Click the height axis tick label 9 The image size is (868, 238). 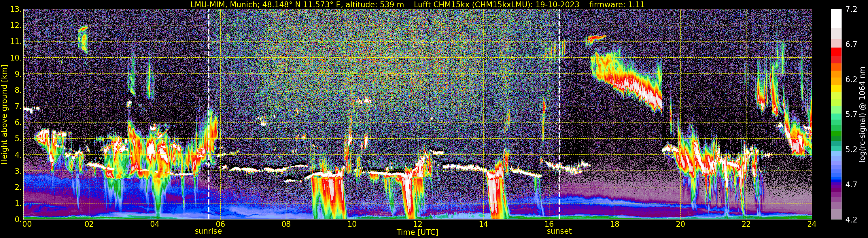coord(18,74)
